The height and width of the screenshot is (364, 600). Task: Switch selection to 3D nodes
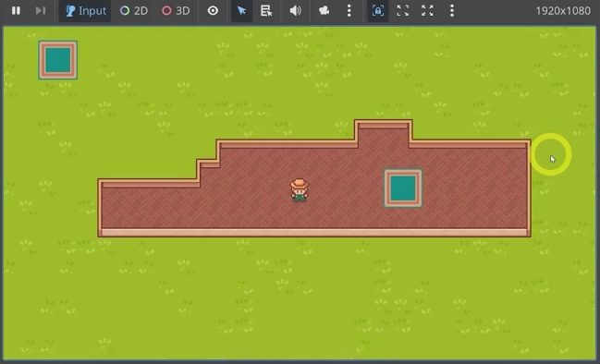(x=176, y=11)
